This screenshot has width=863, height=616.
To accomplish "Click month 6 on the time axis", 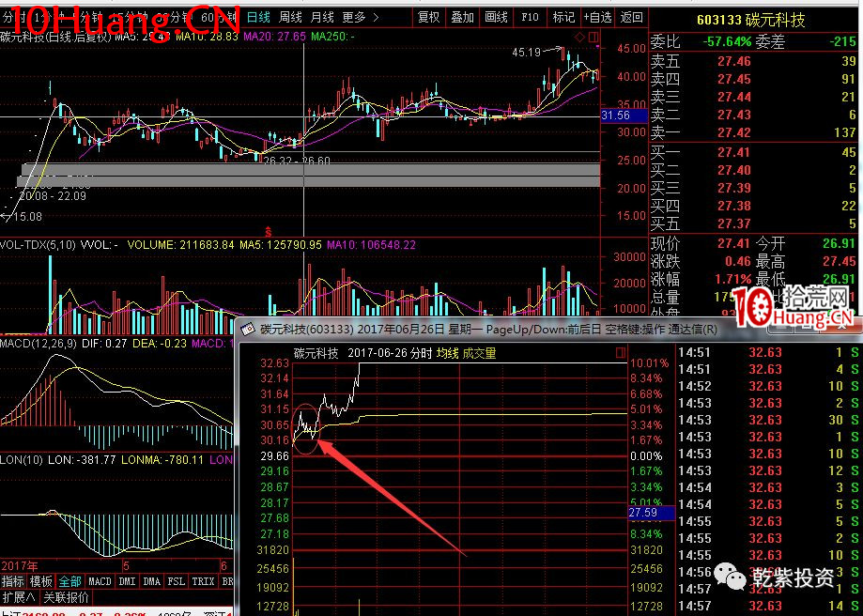I will click(x=224, y=566).
